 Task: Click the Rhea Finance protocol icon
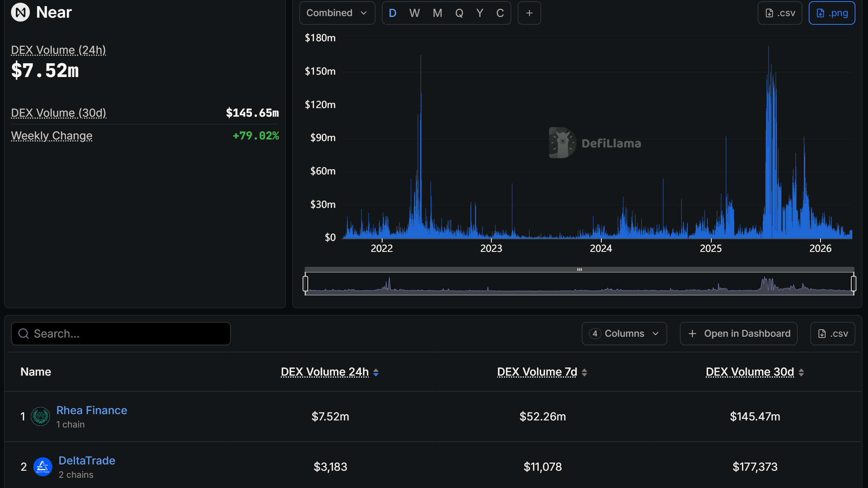pyautogui.click(x=40, y=416)
